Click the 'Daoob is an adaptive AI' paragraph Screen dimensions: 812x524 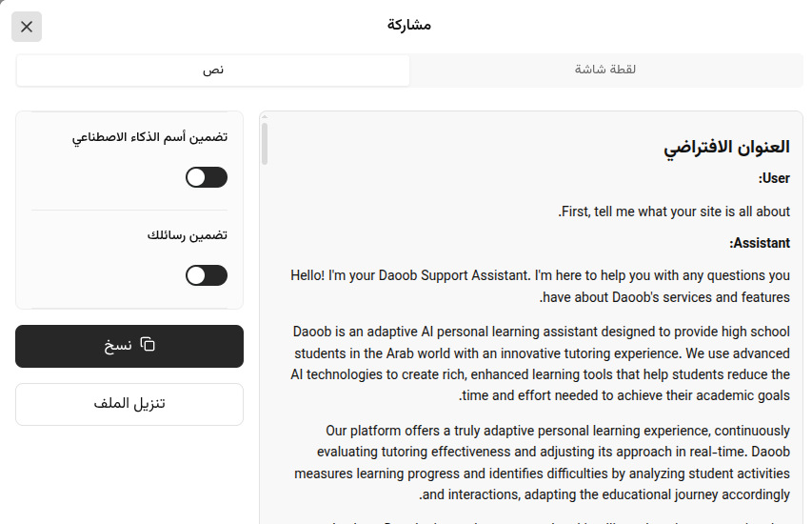[540, 363]
